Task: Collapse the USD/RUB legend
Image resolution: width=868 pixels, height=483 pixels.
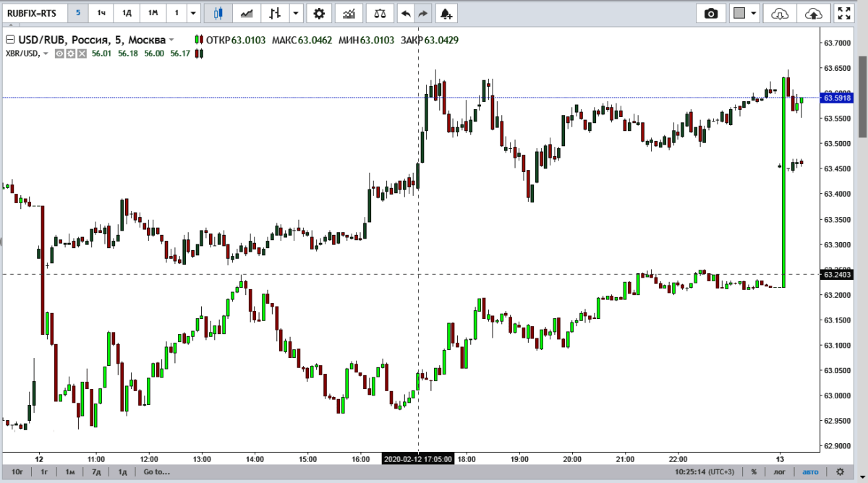Action: pyautogui.click(x=9, y=40)
